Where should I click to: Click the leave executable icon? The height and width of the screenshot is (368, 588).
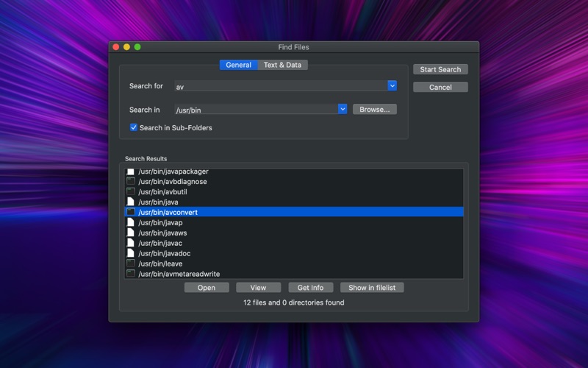131,263
